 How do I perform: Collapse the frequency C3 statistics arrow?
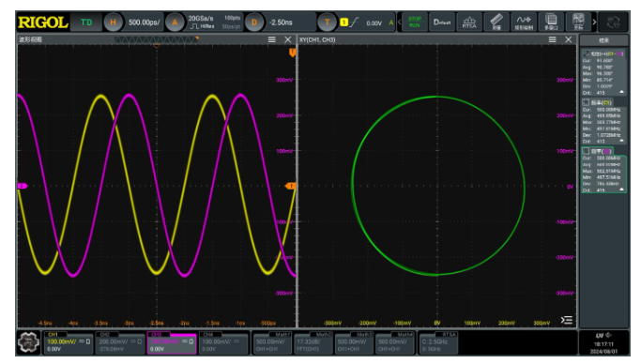pos(622,190)
